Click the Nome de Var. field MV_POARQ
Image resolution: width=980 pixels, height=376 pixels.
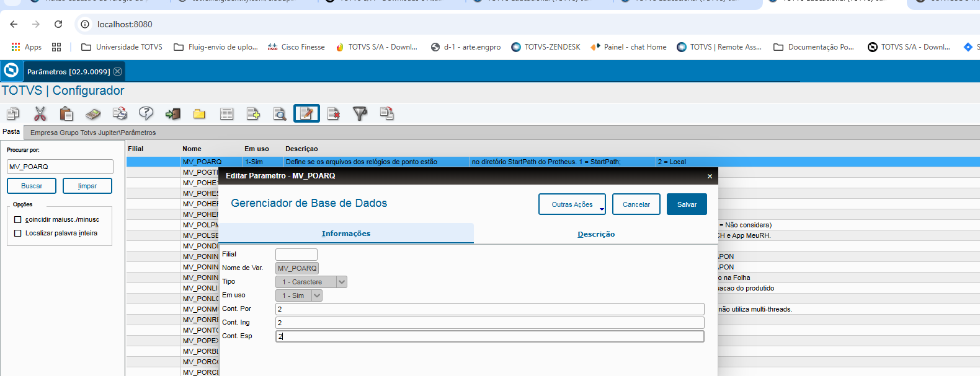pos(297,268)
